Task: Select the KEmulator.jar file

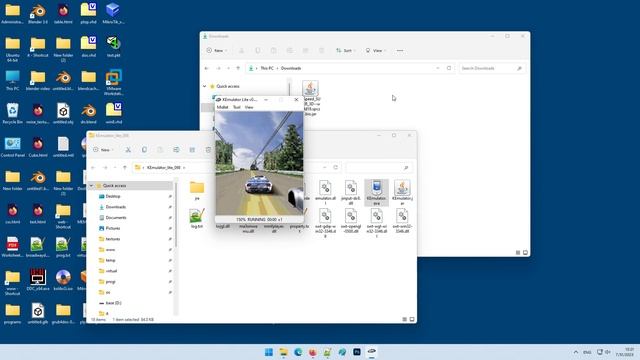Action: pyautogui.click(x=402, y=191)
